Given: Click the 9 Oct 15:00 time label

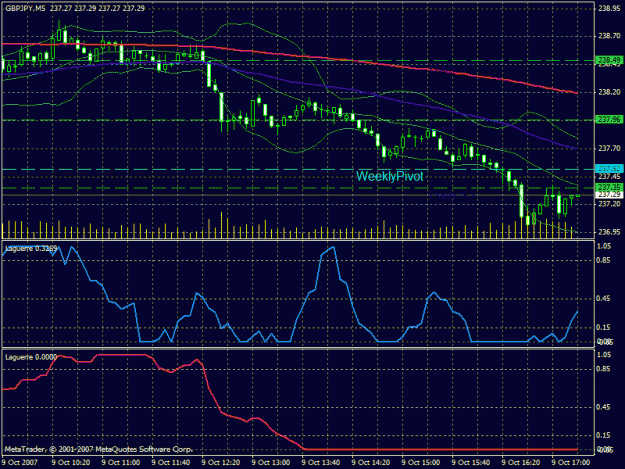Looking at the screenshot, I should pyautogui.click(x=421, y=462).
